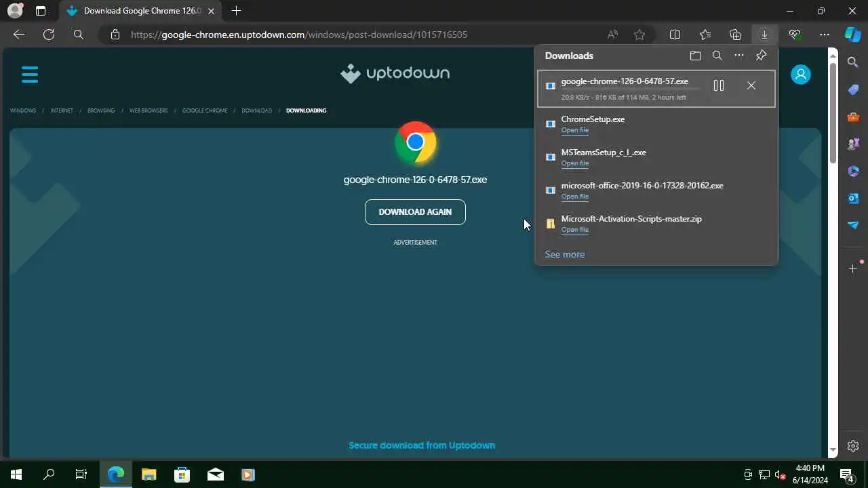Open the downloads folder icon
Screen dimensions: 868x488
coord(695,56)
